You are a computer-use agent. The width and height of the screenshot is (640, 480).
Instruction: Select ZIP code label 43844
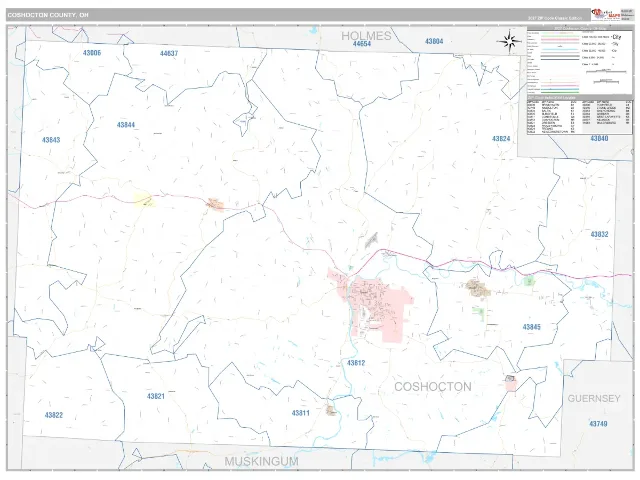pos(126,125)
